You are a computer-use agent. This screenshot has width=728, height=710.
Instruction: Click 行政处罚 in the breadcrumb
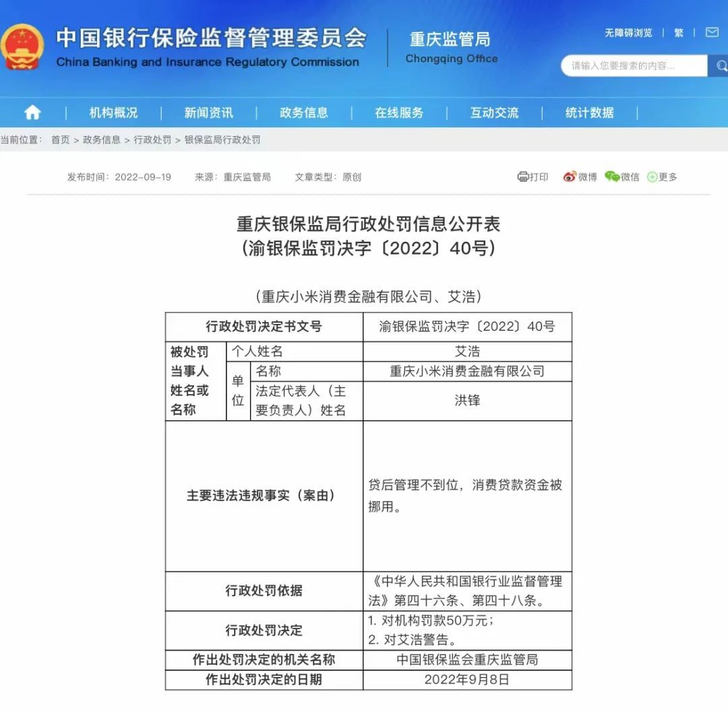(152, 139)
